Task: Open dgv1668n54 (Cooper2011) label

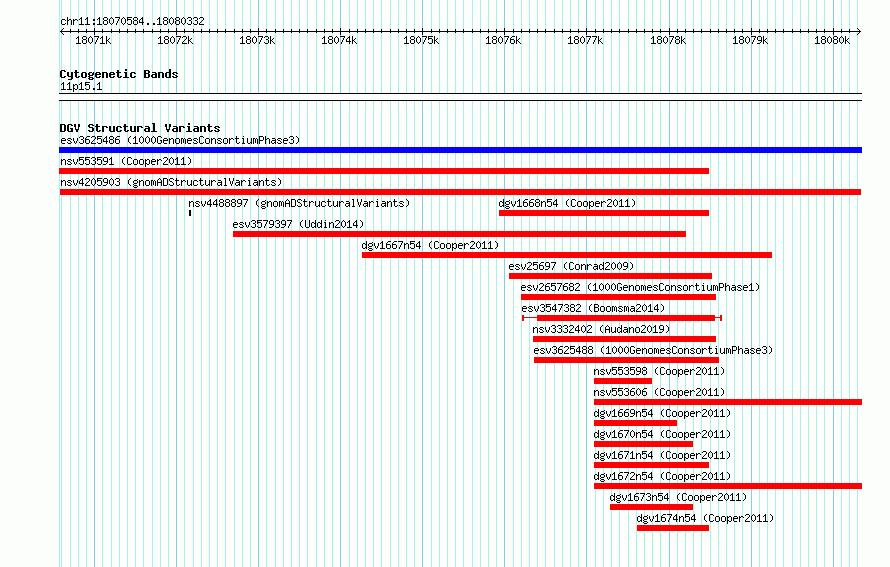Action: (x=567, y=203)
